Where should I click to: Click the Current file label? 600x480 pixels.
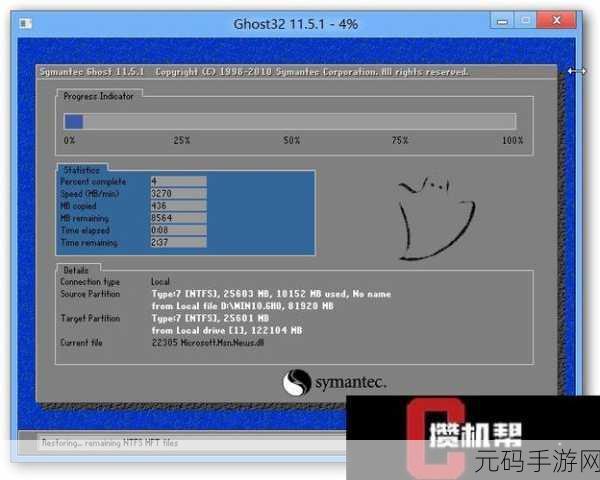(81, 343)
